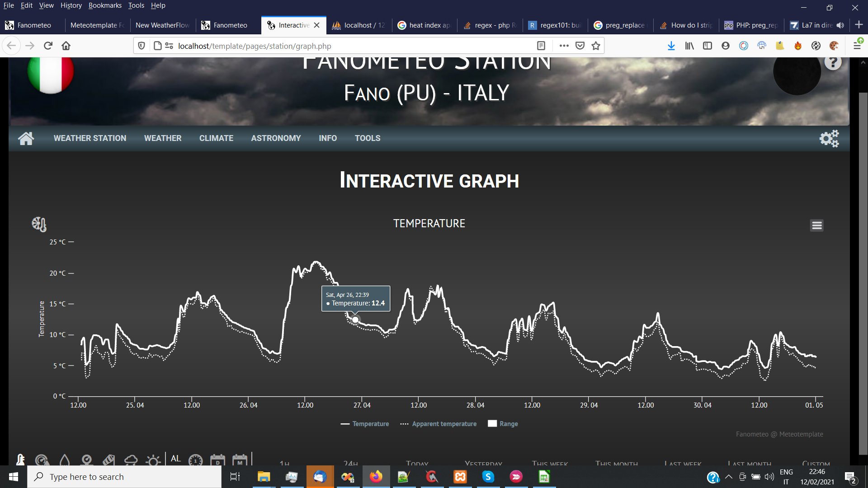868x488 pixels.
Task: Select the windsock wind icon
Action: [109, 459]
